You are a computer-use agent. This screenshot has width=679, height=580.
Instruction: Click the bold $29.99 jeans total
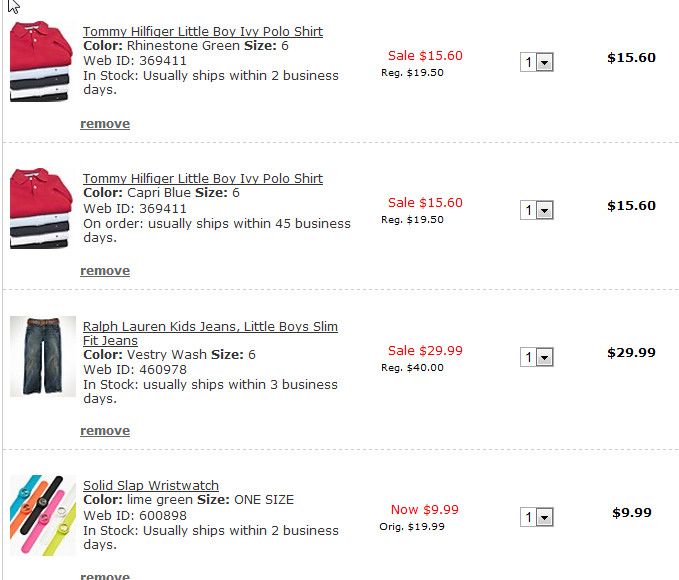[631, 353]
